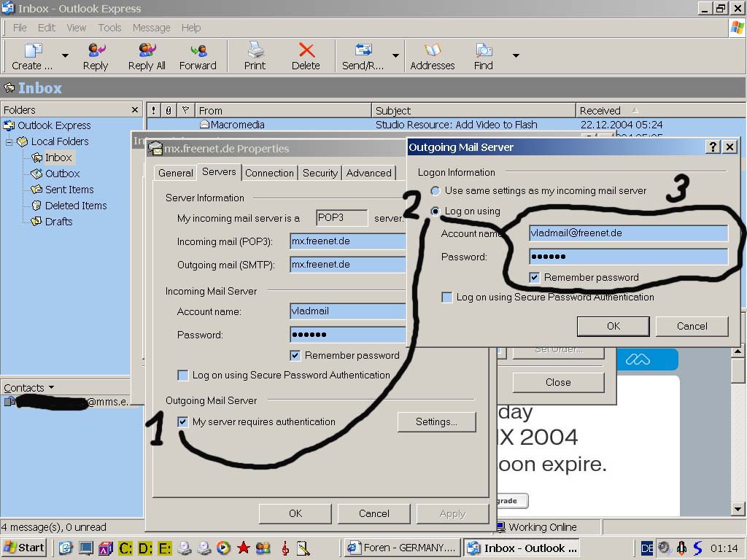
Task: Toggle Secure Password Authentication in Outgoing dialog
Action: click(x=447, y=297)
